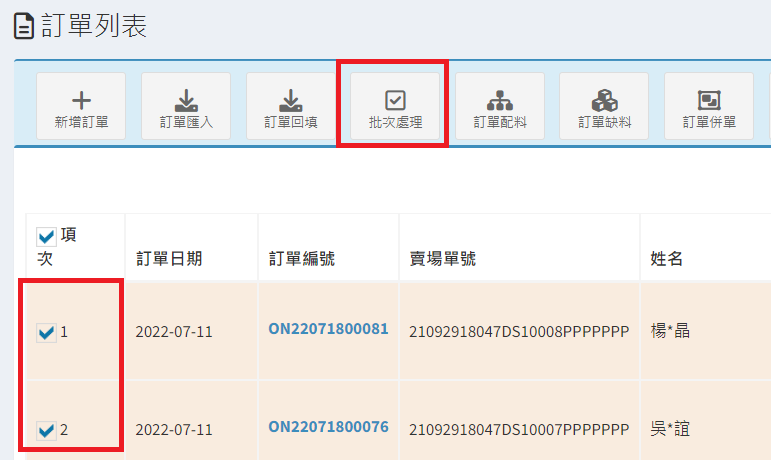The width and height of the screenshot is (771, 460).
Task: Click customer name 楊*晶 cell
Action: click(x=670, y=332)
